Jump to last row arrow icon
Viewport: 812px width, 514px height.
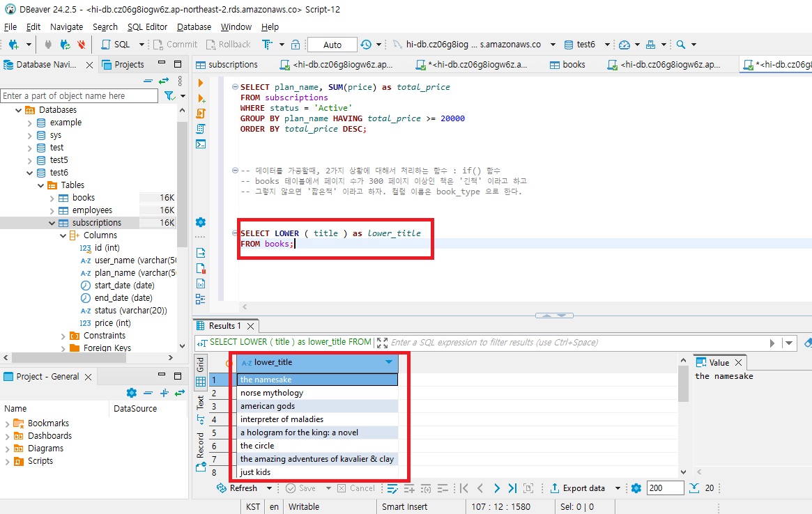(x=512, y=488)
